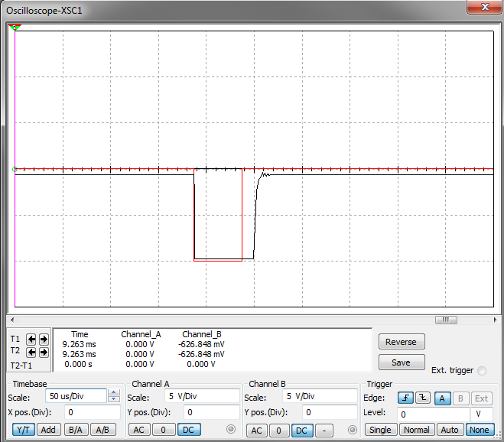
Task: Move cursor T1 left with arrow
Action: [x=31, y=339]
